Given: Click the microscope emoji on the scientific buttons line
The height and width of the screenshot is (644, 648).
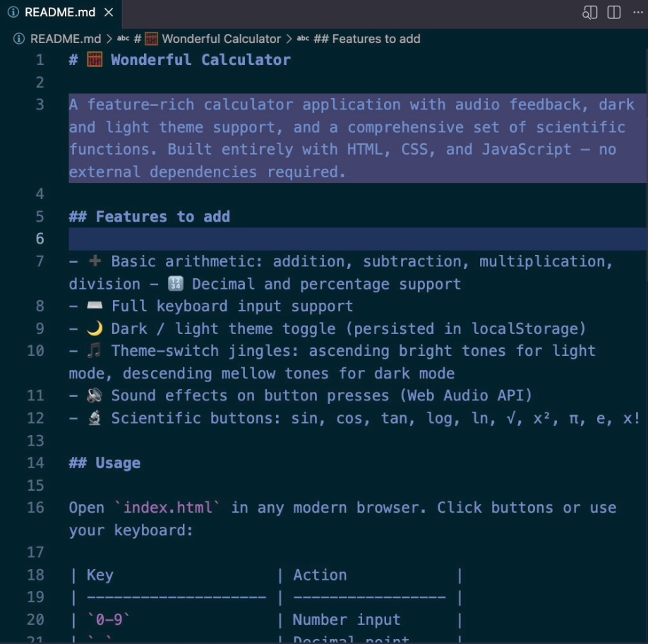Looking at the screenshot, I should pyautogui.click(x=93, y=418).
